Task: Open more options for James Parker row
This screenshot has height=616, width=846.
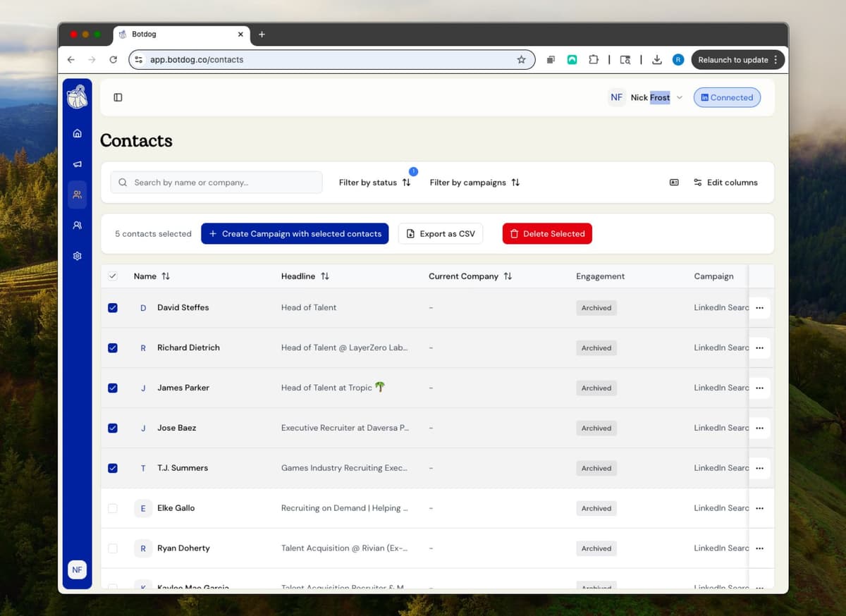Action: pos(759,388)
